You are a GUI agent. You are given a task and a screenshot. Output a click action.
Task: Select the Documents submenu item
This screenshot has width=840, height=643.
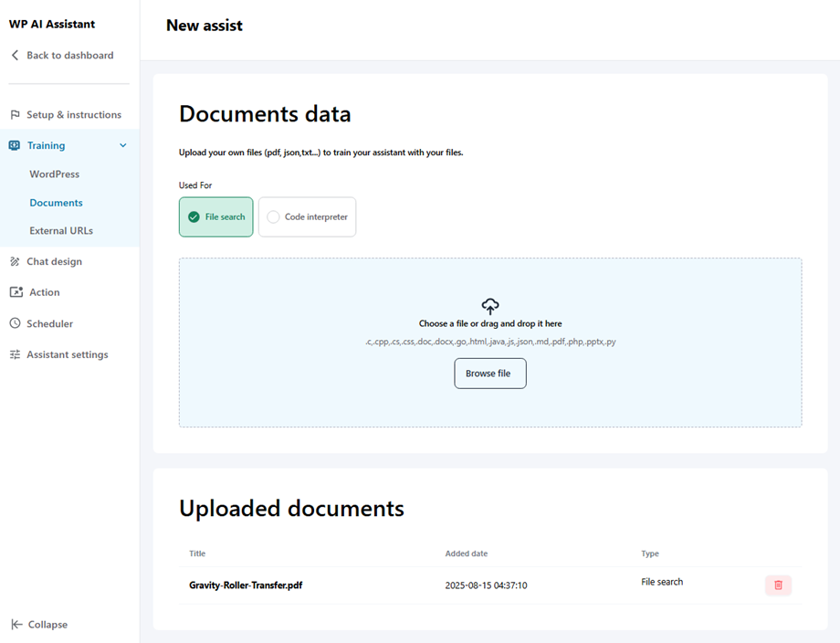[x=56, y=203]
